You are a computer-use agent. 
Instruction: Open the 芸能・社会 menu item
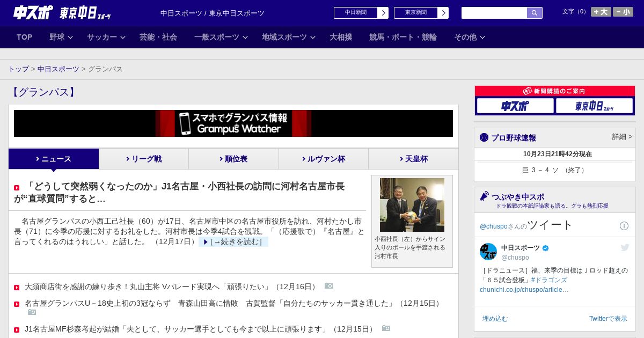158,37
